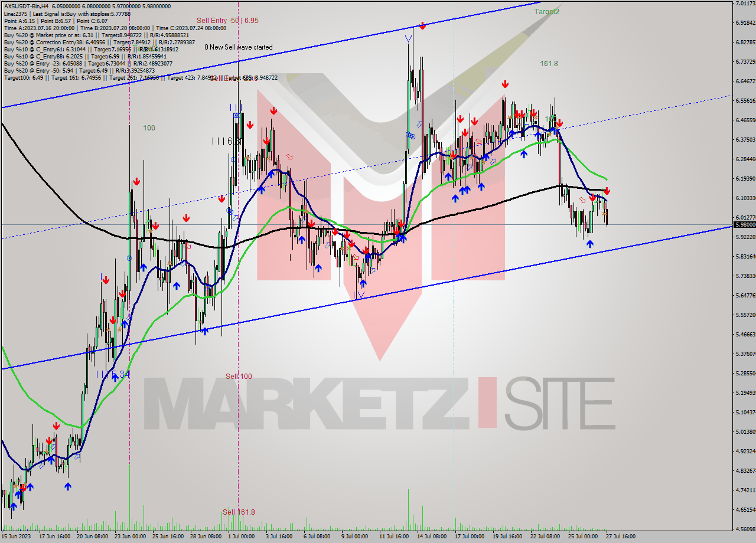
Task: Click the '25 Jun 16:00' time label
Action: 167,537
